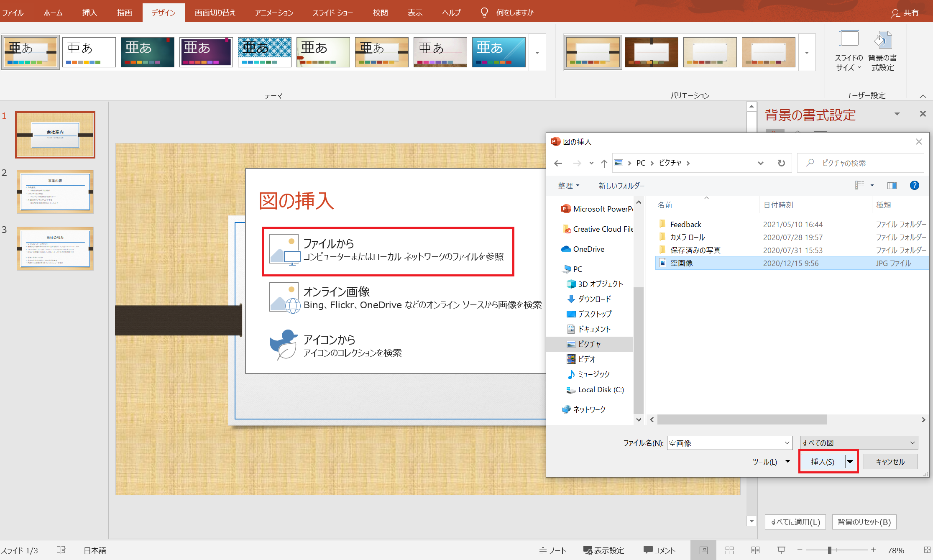Choose ファイルから option

(388, 251)
